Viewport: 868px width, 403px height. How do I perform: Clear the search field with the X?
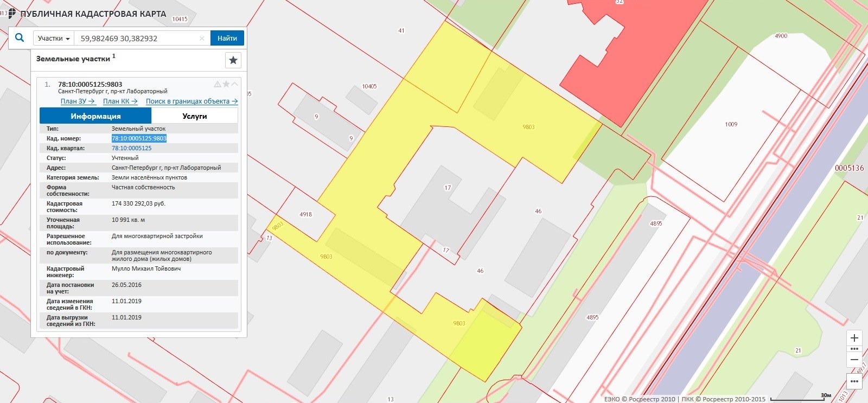tap(202, 39)
